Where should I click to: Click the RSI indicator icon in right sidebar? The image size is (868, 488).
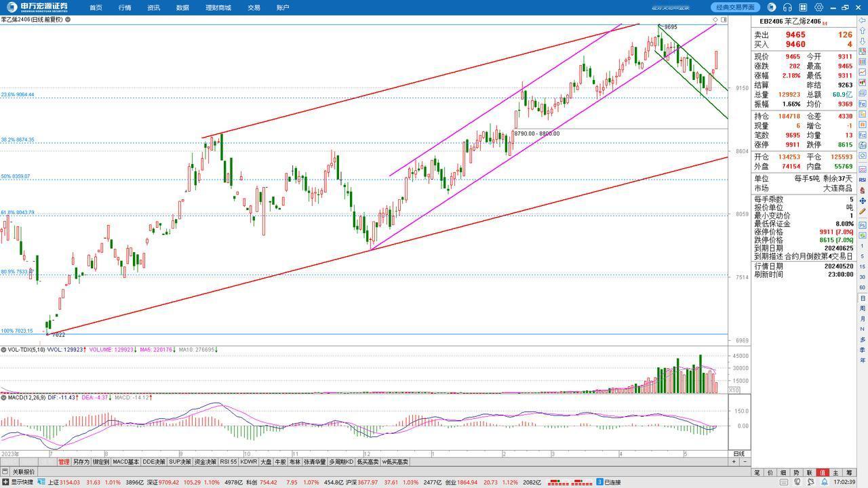[863, 180]
